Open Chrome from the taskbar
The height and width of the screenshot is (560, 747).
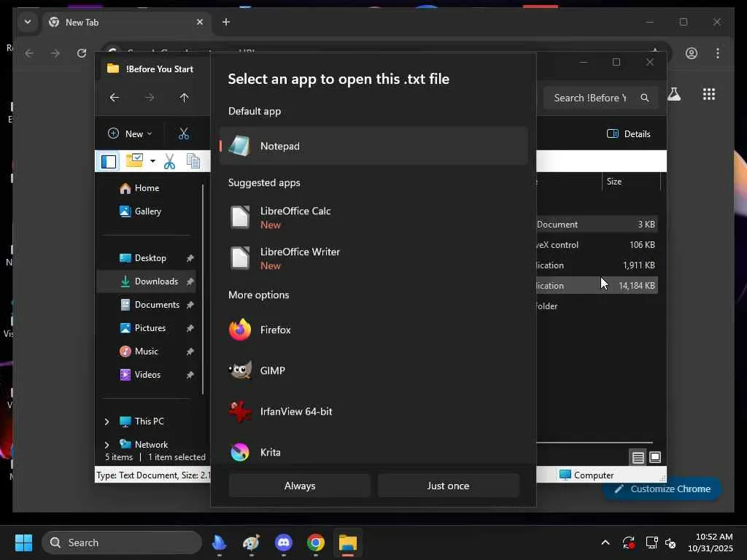click(x=315, y=542)
